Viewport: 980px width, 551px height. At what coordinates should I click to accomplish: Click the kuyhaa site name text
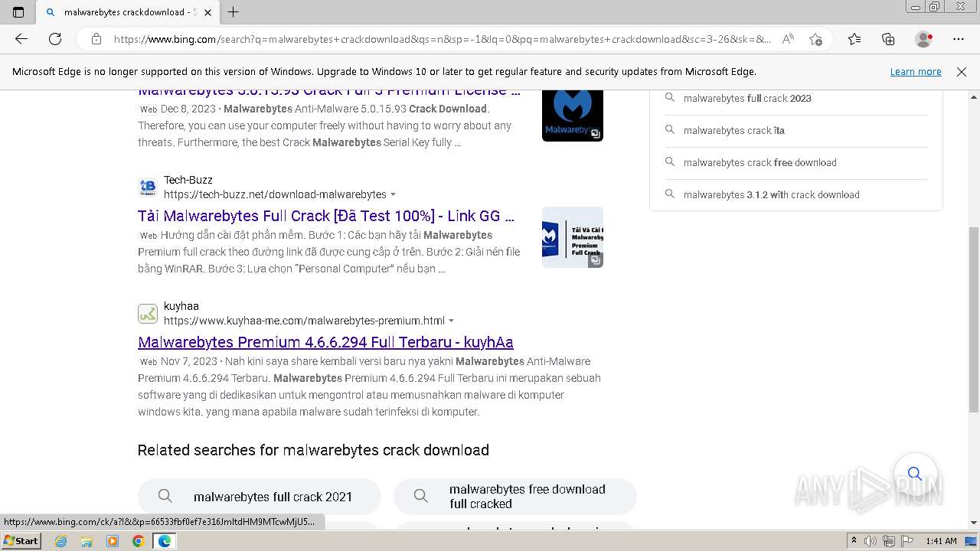pos(181,306)
